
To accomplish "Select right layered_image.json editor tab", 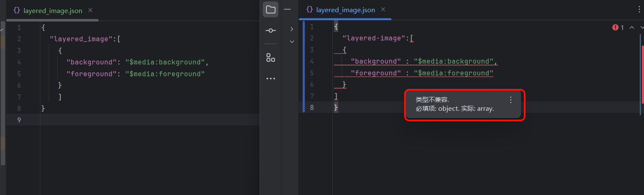I will coord(345,10).
